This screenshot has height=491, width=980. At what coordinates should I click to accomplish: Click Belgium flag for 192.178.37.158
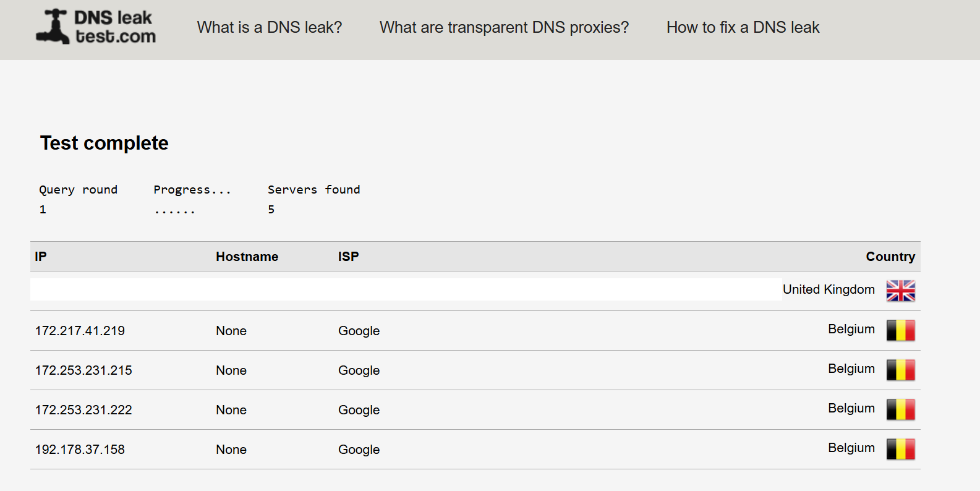(900, 449)
